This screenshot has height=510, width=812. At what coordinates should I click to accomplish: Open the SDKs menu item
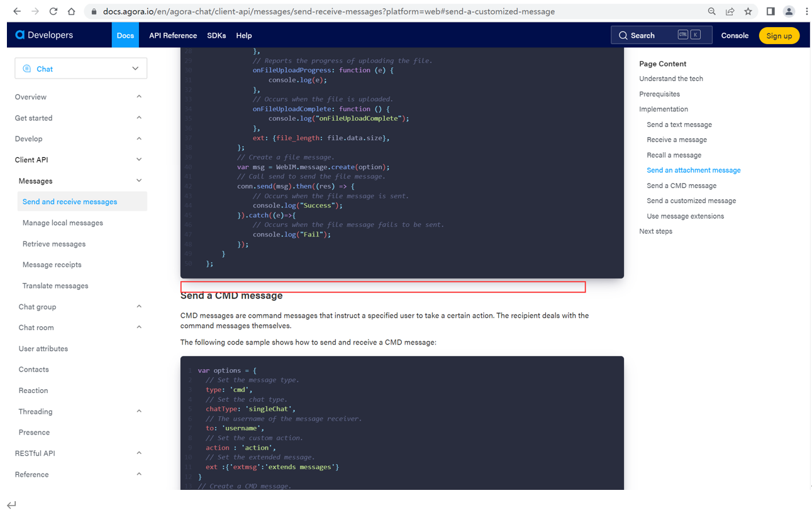coord(216,35)
